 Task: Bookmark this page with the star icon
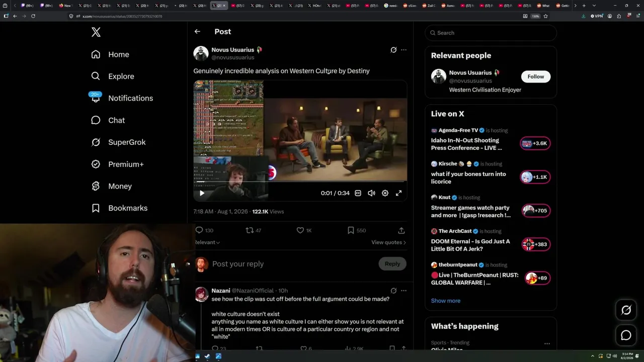(x=545, y=16)
